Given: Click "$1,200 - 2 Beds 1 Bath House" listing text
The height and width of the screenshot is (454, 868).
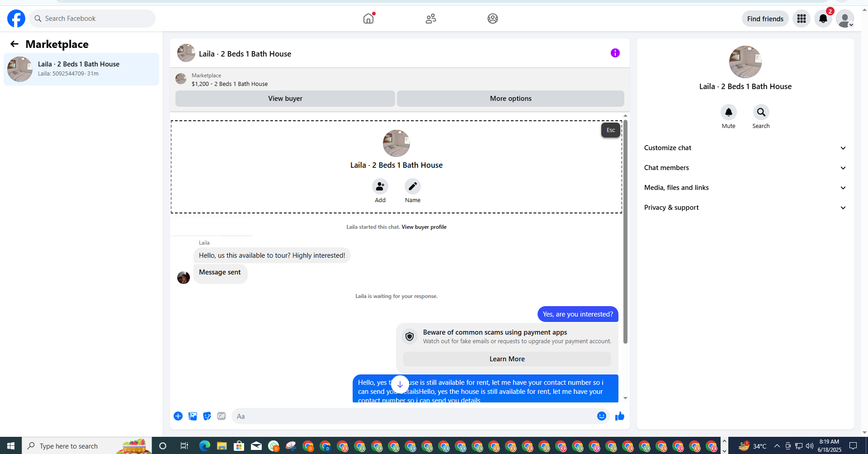Looking at the screenshot, I should point(230,84).
